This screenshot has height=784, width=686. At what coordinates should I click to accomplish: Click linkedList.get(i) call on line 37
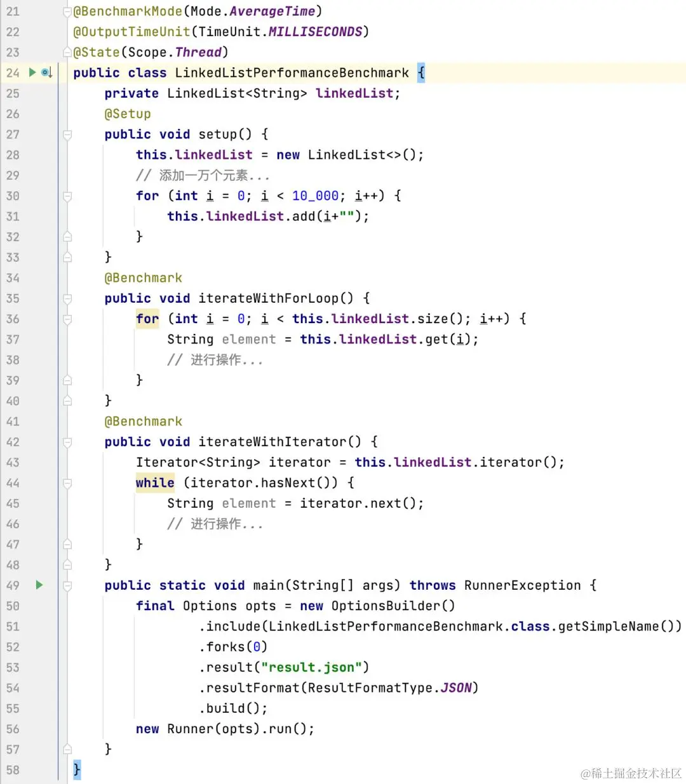point(405,340)
